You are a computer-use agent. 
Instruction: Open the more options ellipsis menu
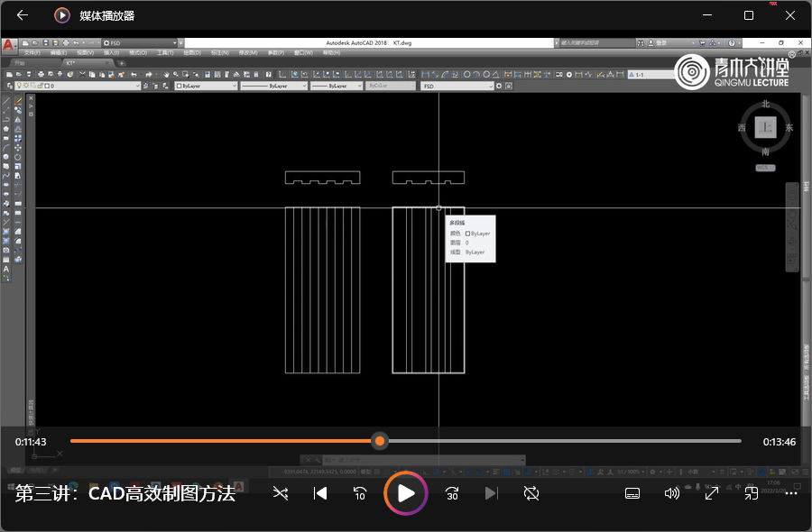[x=791, y=493]
